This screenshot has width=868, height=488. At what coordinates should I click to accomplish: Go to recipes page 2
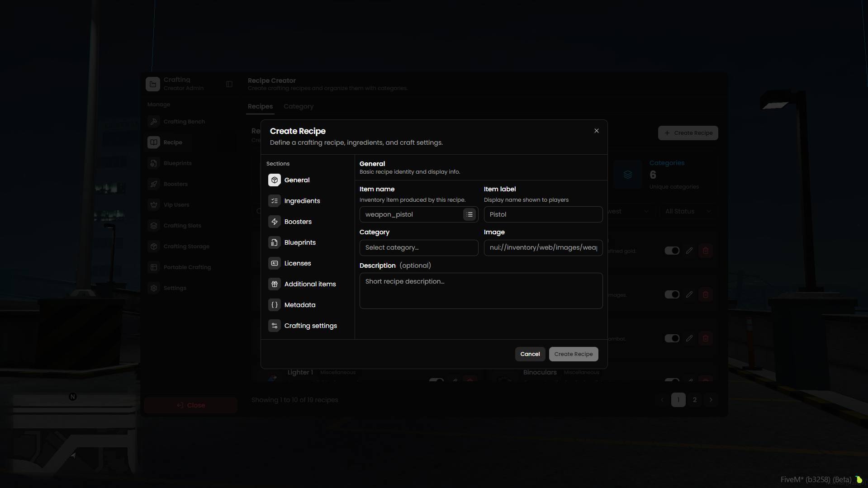coord(695,400)
